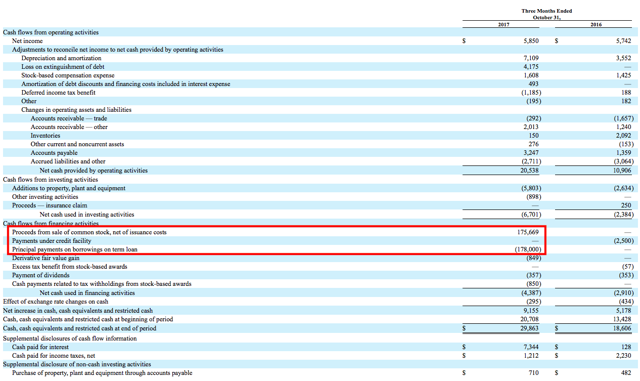The image size is (640, 381).
Task: Select 'Other current and noncurrent assets' label
Action: tap(77, 144)
